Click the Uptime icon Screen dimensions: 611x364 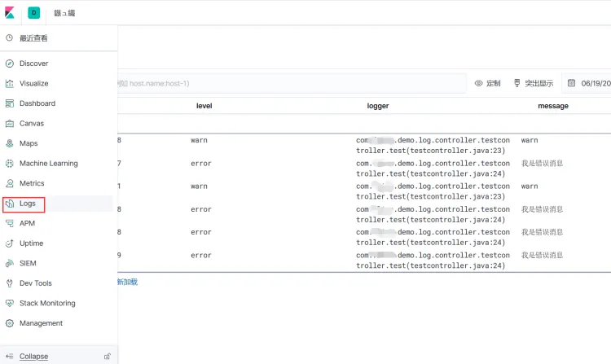pyautogui.click(x=9, y=243)
